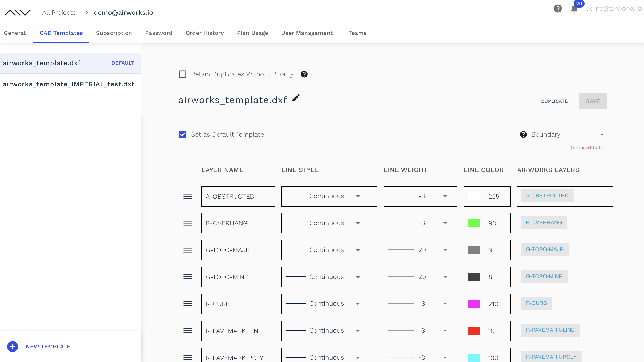This screenshot has width=644, height=362.
Task: Switch to the Teams tab
Action: (357, 33)
